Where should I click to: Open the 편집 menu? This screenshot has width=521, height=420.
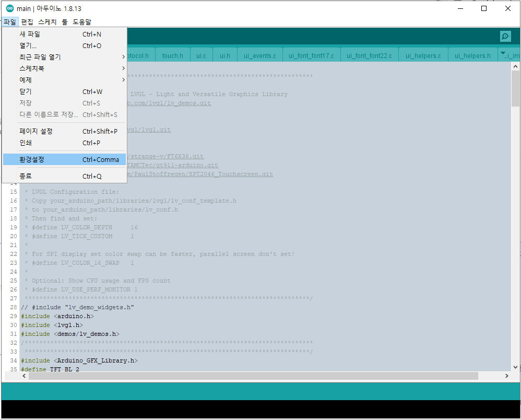(x=27, y=22)
